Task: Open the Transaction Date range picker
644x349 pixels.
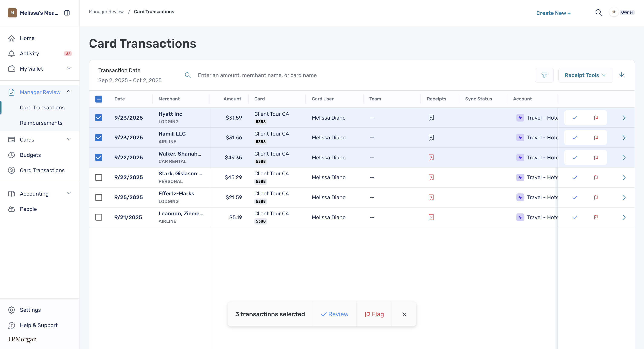Action: (130, 75)
